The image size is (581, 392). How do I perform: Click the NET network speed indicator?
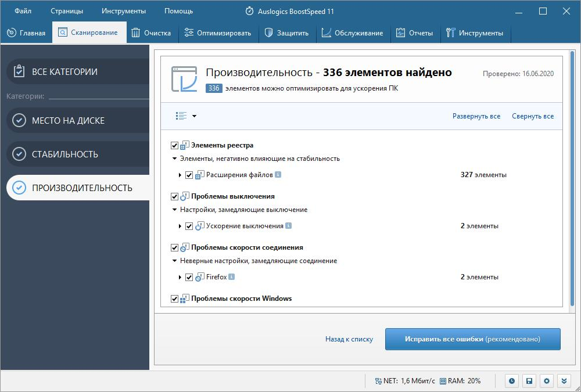click(x=405, y=381)
